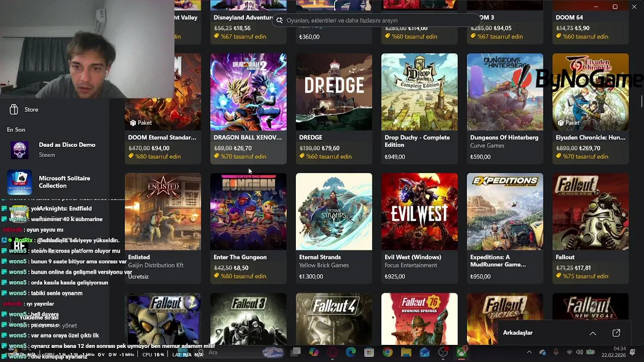Screen dimensions: 644x362
Task: Open the volume control tray icon
Action: pyautogui.click(x=580, y=352)
